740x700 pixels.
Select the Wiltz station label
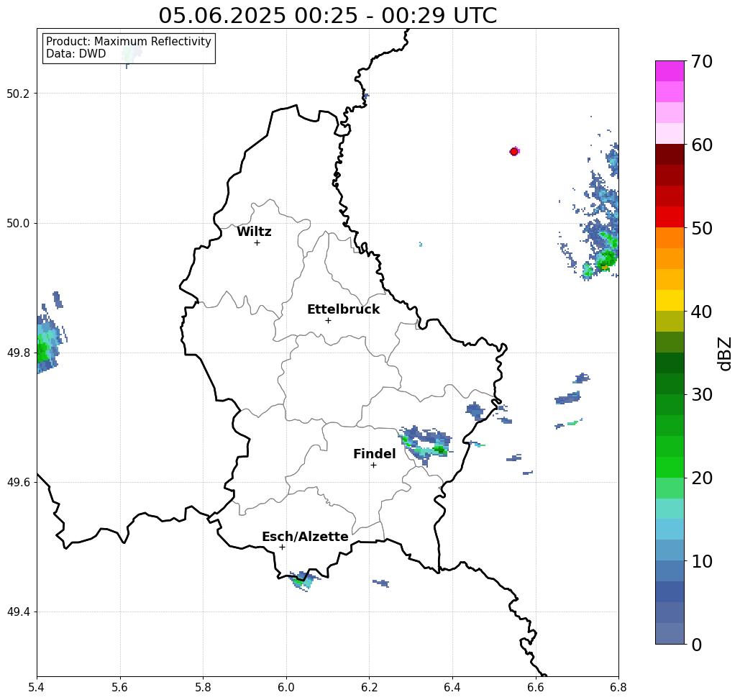(254, 231)
